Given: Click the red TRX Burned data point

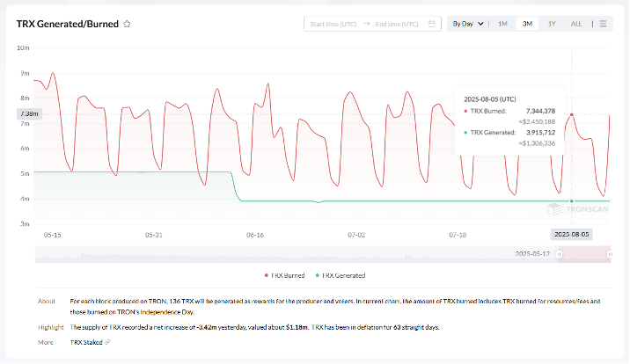Looking at the screenshot, I should pyautogui.click(x=572, y=114).
